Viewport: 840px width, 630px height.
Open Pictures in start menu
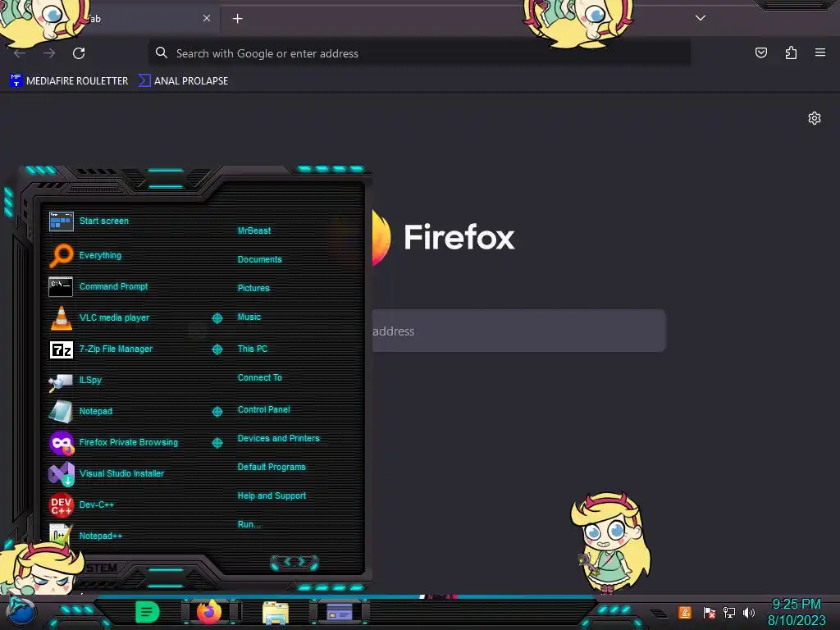(253, 288)
